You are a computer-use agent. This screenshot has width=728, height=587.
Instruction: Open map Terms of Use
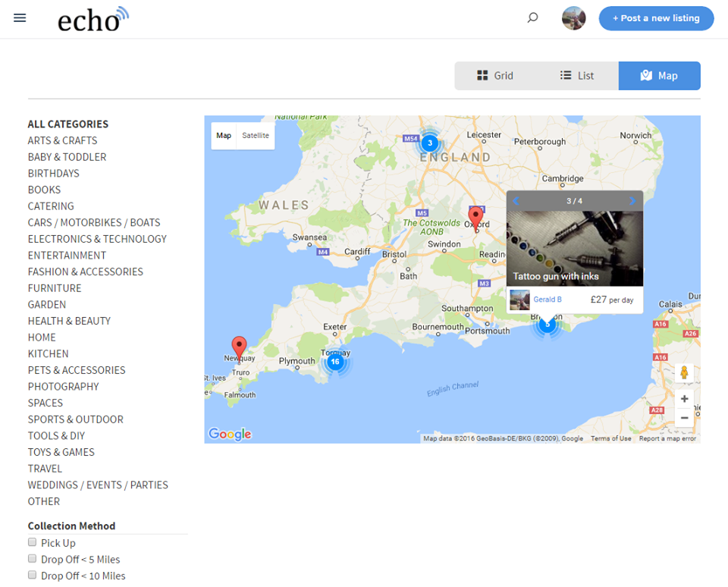(611, 438)
